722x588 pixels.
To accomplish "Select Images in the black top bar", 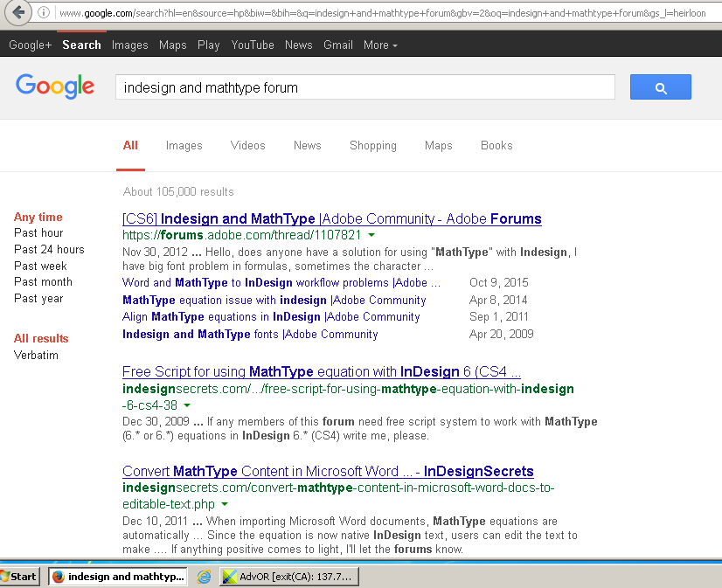I will 130,45.
